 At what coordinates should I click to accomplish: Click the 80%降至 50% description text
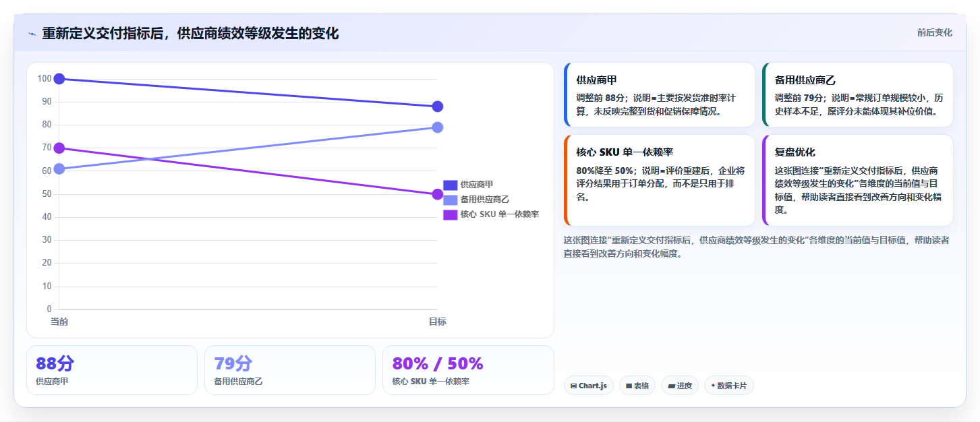point(660,183)
